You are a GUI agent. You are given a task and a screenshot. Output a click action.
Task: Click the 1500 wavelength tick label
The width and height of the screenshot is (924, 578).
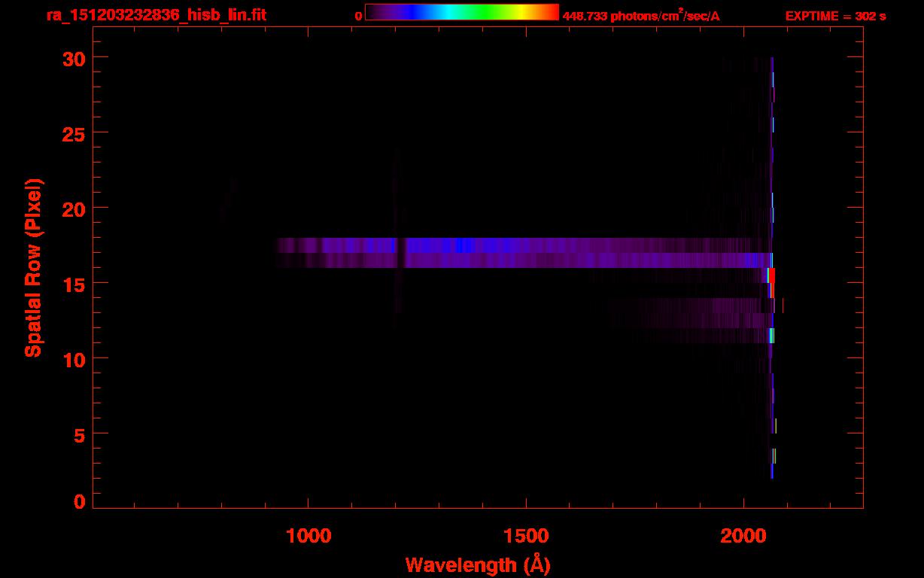coord(526,535)
